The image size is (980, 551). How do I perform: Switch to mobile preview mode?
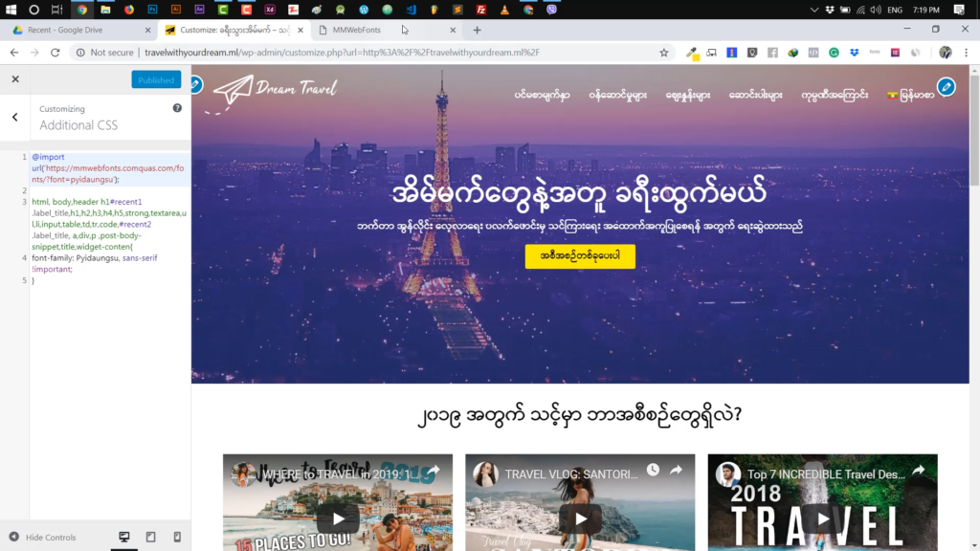click(x=177, y=537)
